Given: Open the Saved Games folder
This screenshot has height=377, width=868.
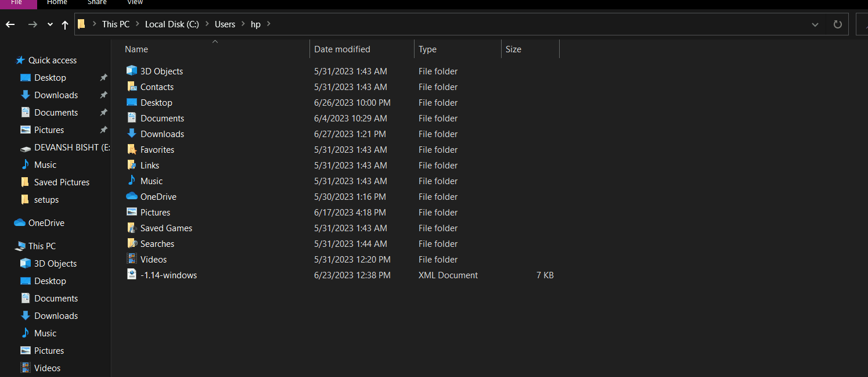Looking at the screenshot, I should pyautogui.click(x=166, y=228).
